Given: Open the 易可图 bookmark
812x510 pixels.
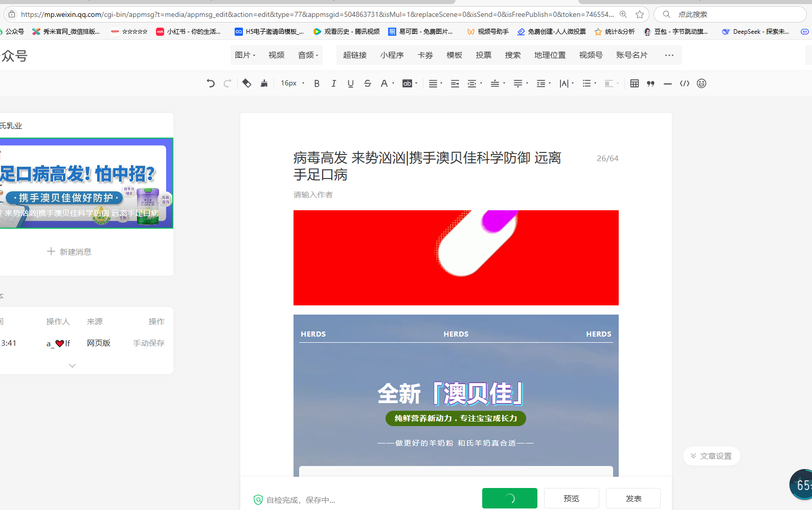Looking at the screenshot, I should pos(421,32).
